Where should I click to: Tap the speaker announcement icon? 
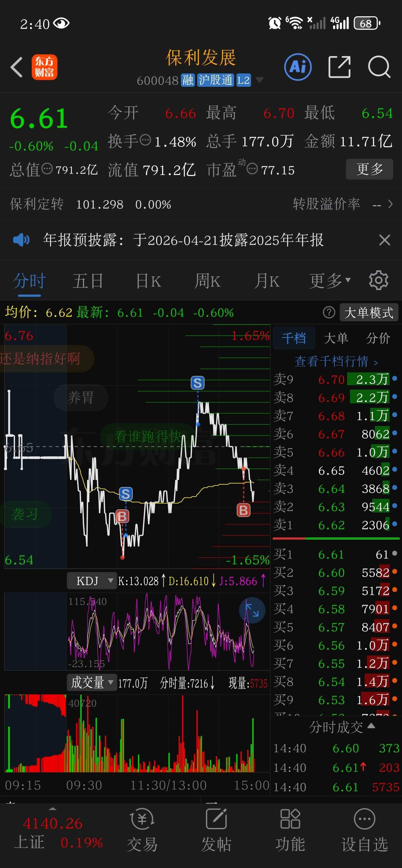pos(21,240)
